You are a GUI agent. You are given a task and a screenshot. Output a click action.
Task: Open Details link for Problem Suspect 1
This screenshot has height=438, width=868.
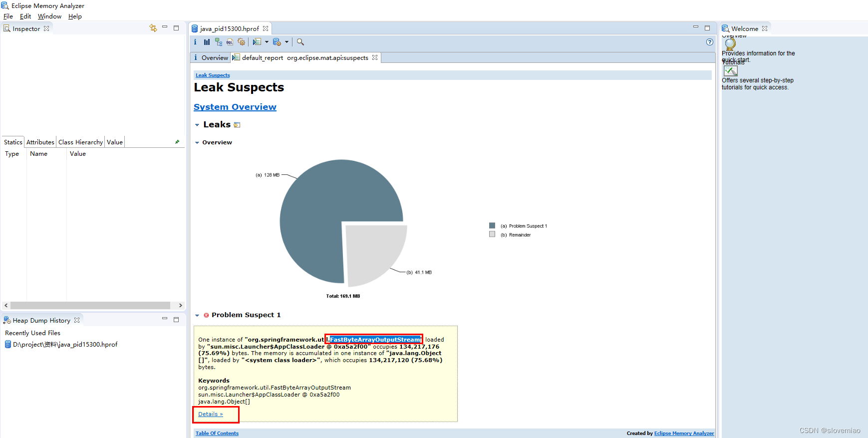(211, 414)
